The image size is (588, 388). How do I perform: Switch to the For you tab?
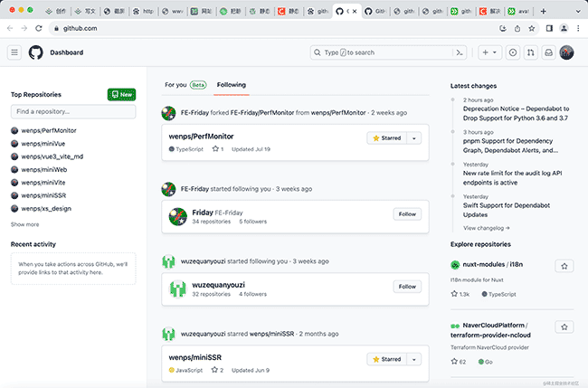pyautogui.click(x=185, y=85)
